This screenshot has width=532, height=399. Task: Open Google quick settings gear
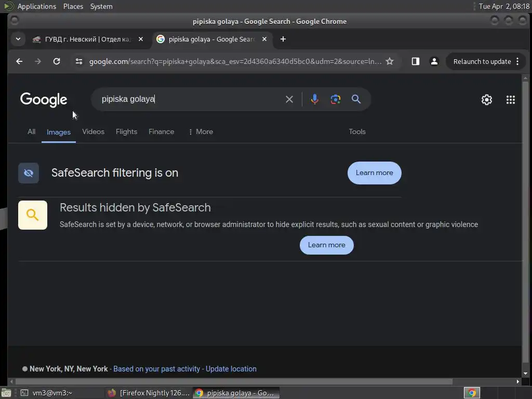(x=486, y=99)
